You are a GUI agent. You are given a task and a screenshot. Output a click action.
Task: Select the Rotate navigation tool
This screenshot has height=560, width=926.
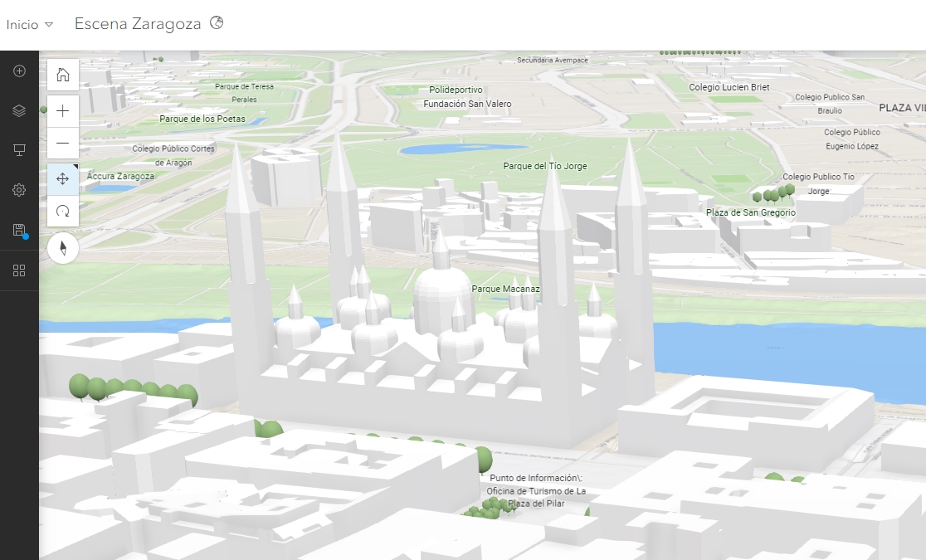point(62,211)
